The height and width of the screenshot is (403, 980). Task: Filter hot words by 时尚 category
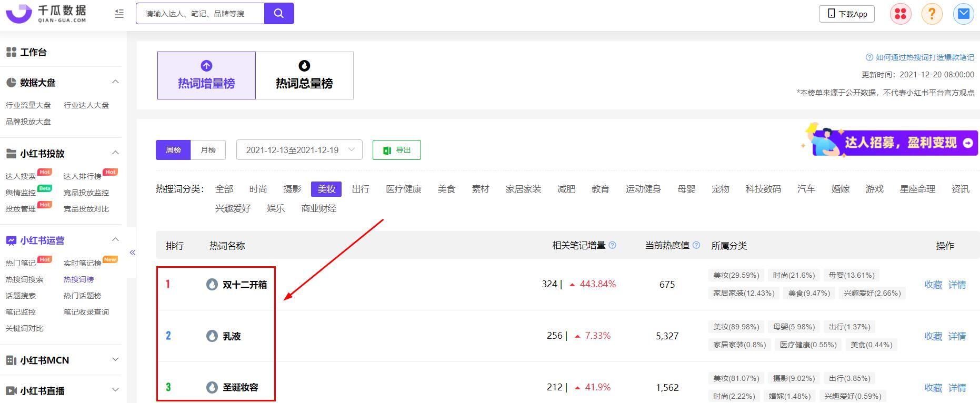[258, 189]
